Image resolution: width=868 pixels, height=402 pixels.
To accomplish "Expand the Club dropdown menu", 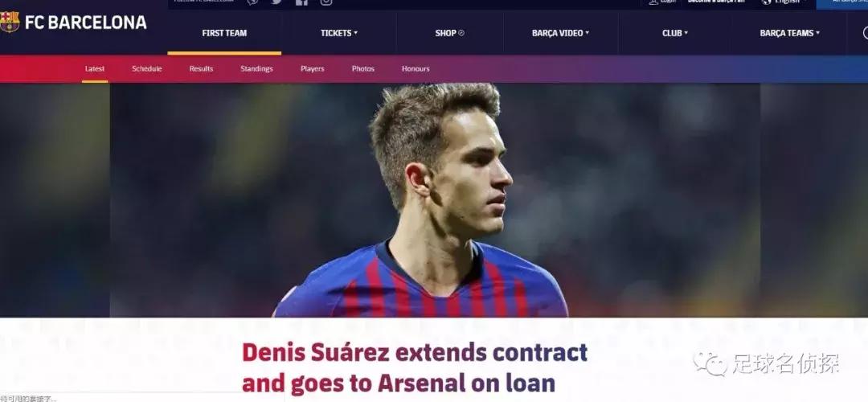I will point(675,33).
